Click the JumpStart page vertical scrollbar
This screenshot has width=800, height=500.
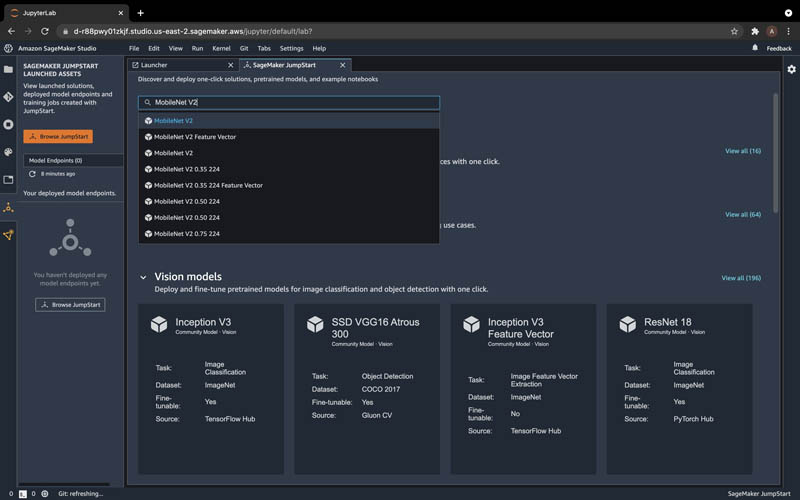coord(776,153)
